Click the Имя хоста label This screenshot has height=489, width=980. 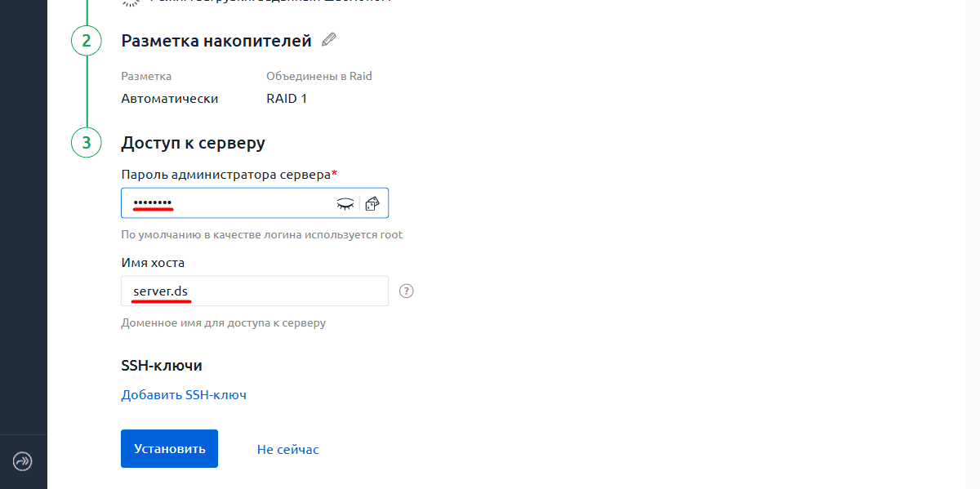tap(153, 263)
